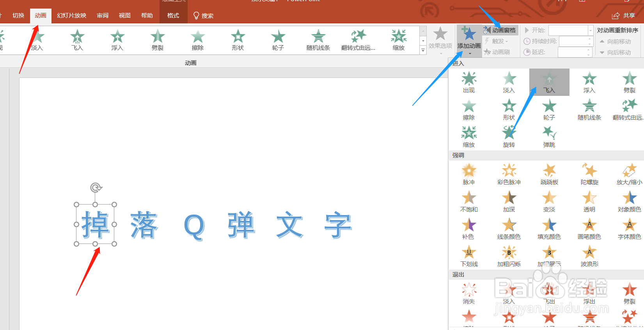The width and height of the screenshot is (644, 330).
Task: Apply 飞入 animation from ribbon gallery
Action: (x=77, y=40)
